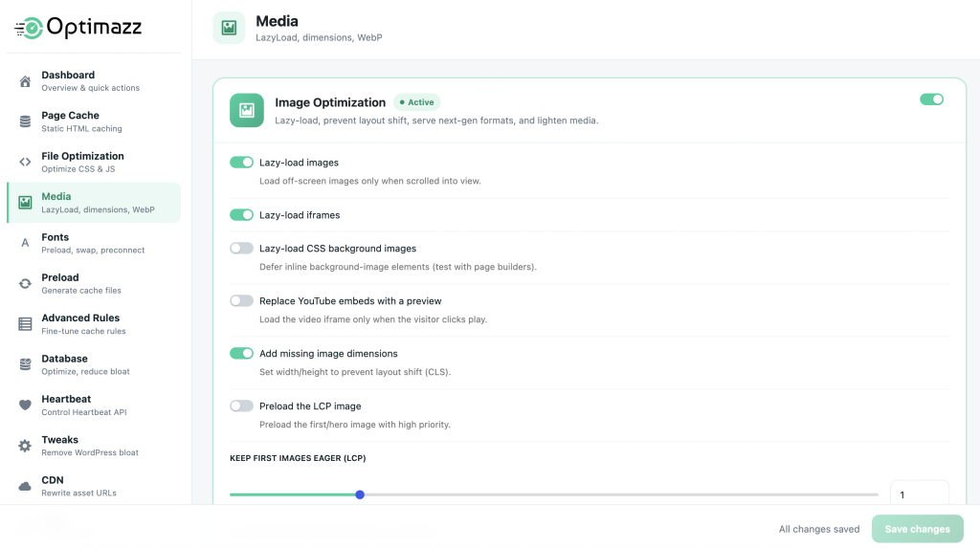Click the 'Lazy-load CSS background images' label
980x548 pixels.
coord(338,248)
